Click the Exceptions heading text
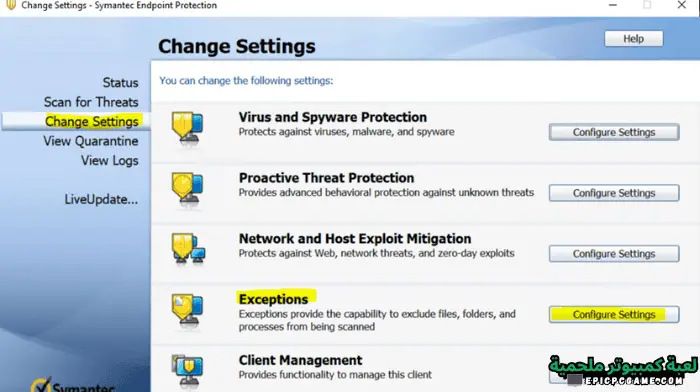 273,299
